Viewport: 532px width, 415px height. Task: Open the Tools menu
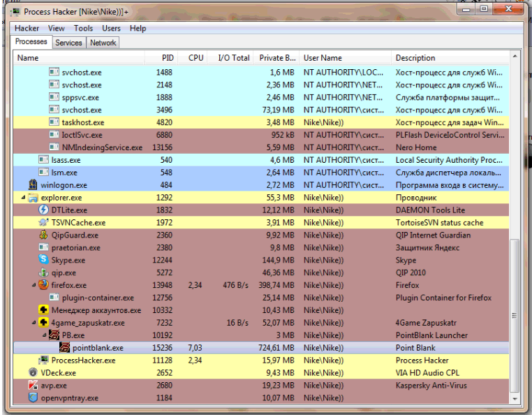click(83, 28)
